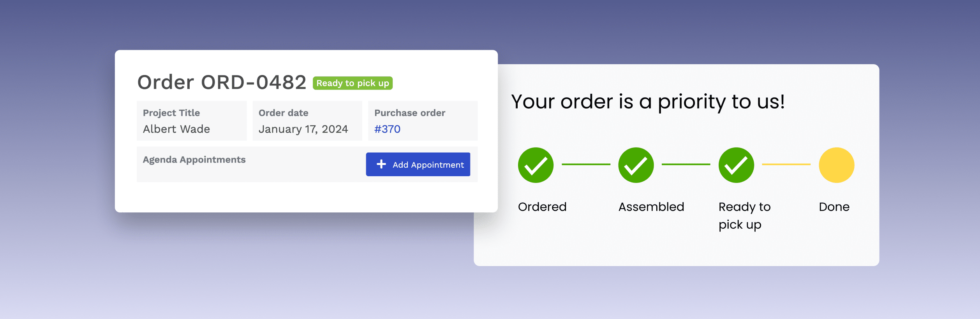Viewport: 980px width, 319px height.
Task: Click the Done step label
Action: [834, 207]
